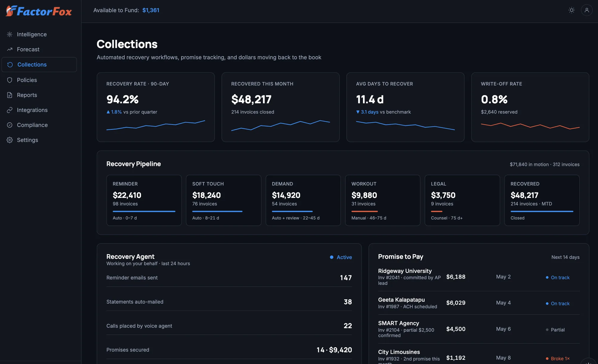Click the FactorFox logo
Image resolution: width=598 pixels, height=364 pixels.
tap(39, 11)
